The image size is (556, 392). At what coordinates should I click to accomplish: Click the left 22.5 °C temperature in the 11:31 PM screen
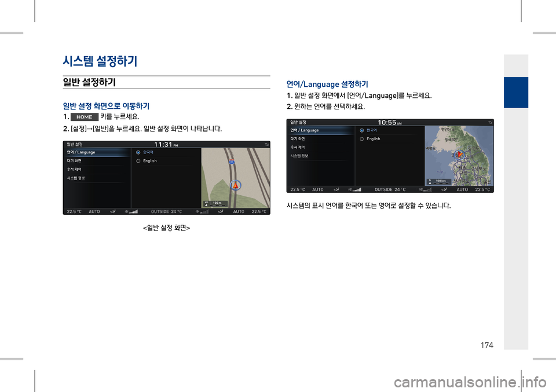coord(74,211)
